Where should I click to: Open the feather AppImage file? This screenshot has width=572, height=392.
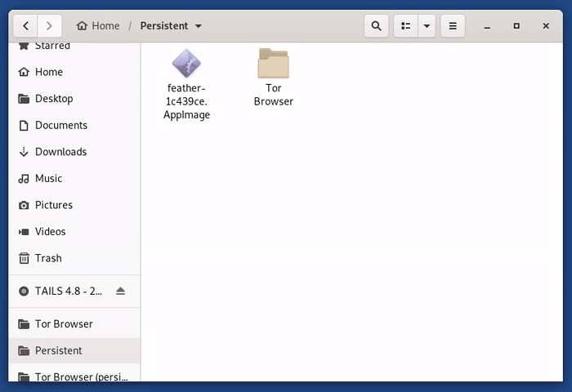pyautogui.click(x=187, y=65)
